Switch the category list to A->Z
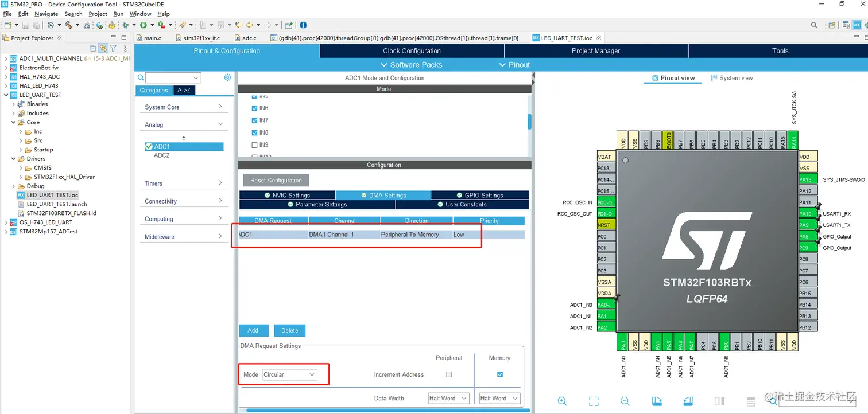Viewport: 868px width, 414px height. point(184,90)
